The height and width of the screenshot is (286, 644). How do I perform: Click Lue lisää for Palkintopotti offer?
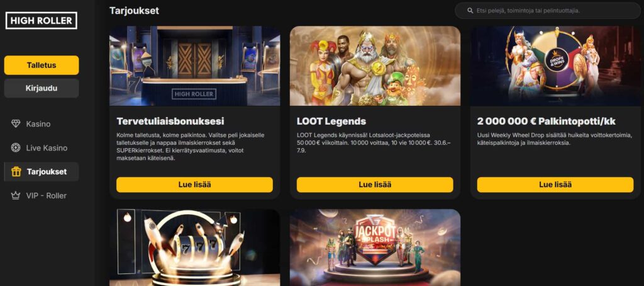[555, 185]
